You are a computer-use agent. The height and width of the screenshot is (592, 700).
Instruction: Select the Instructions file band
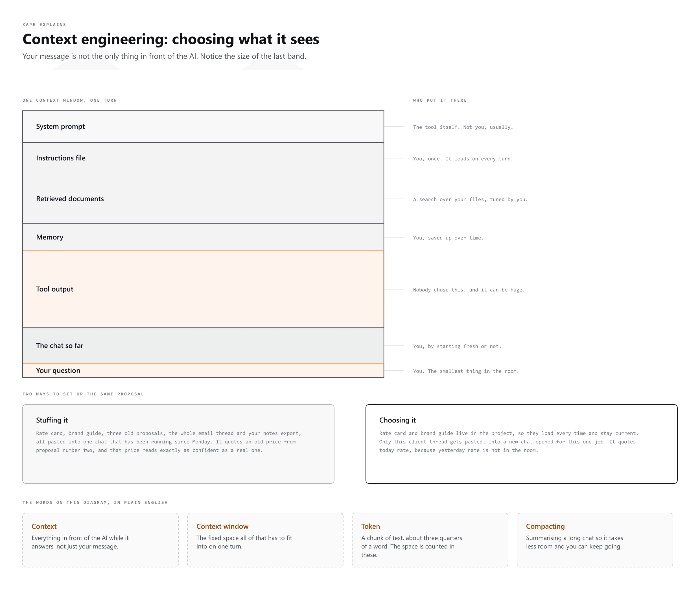pyautogui.click(x=203, y=158)
